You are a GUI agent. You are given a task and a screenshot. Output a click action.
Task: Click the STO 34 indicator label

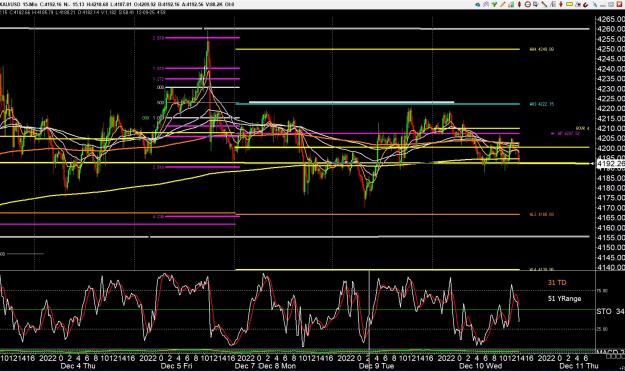point(610,311)
